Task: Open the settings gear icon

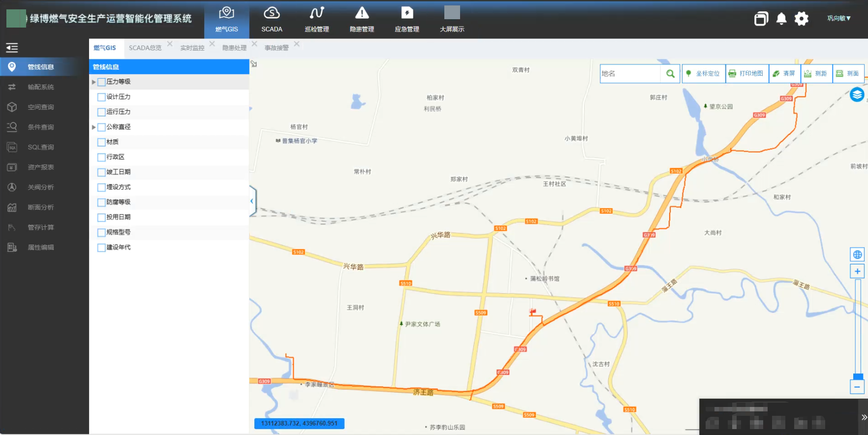Action: pyautogui.click(x=801, y=19)
